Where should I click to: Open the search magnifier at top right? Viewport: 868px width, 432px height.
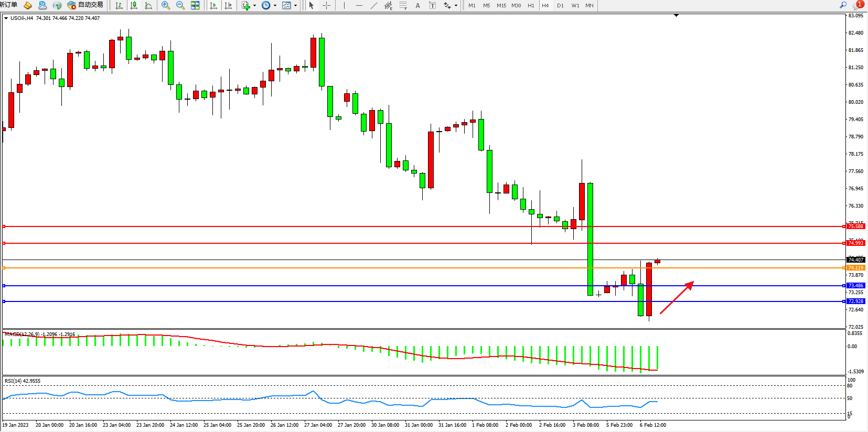coord(843,5)
